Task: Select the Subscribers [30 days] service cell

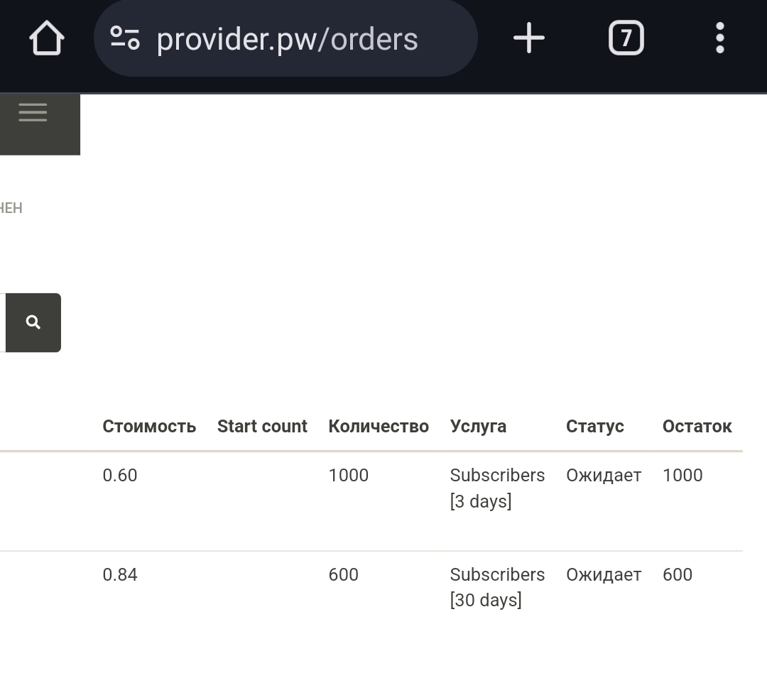Action: pos(497,587)
